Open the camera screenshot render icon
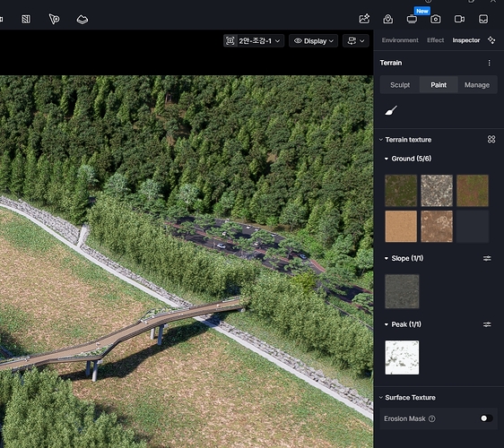The height and width of the screenshot is (448, 504). [x=436, y=20]
